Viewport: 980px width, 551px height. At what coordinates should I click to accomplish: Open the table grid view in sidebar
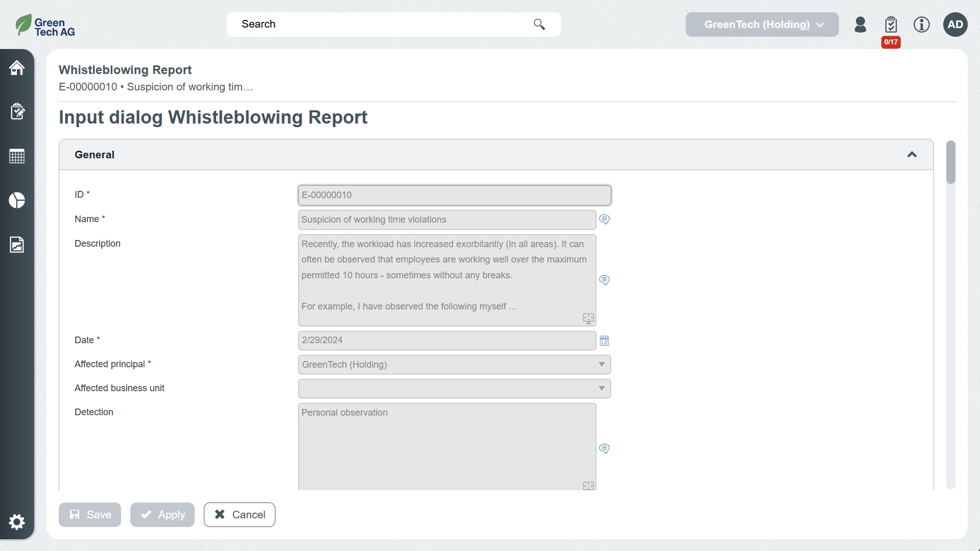tap(17, 156)
